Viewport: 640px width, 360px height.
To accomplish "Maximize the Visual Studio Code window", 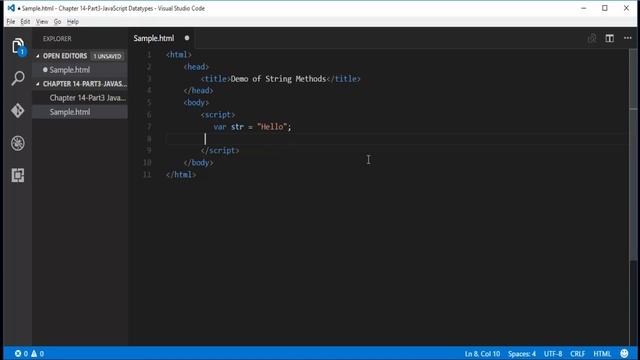I will [605, 8].
